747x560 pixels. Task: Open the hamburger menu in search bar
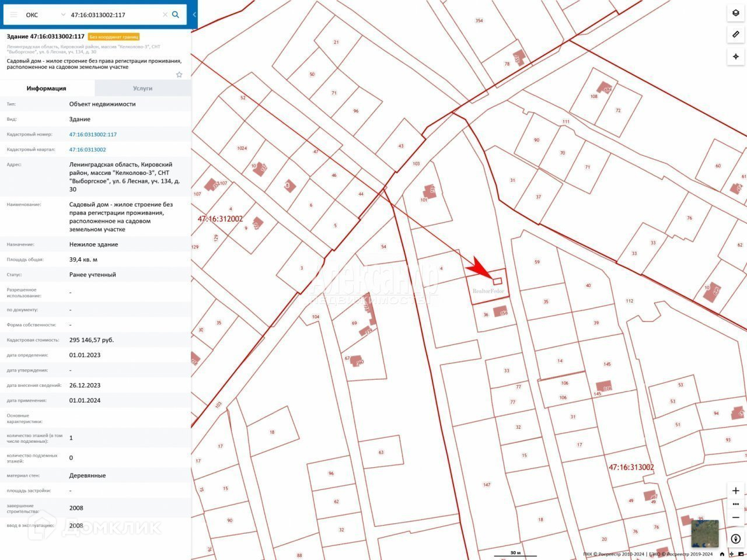pyautogui.click(x=13, y=15)
